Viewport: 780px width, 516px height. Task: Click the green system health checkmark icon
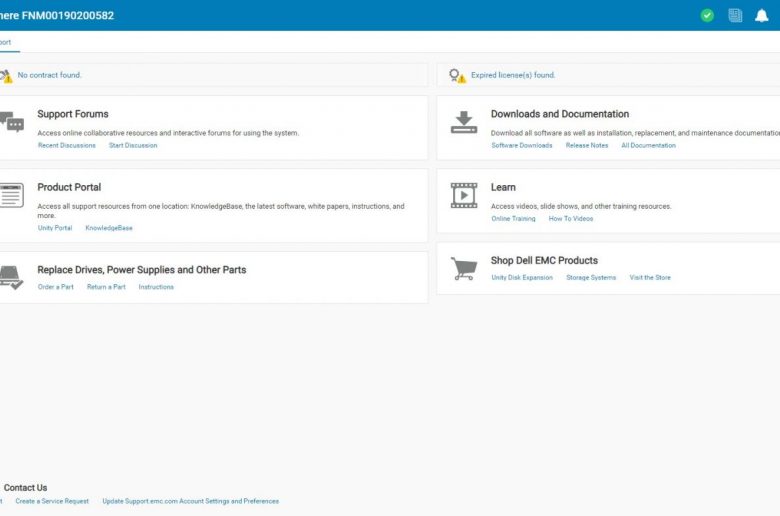tap(707, 15)
